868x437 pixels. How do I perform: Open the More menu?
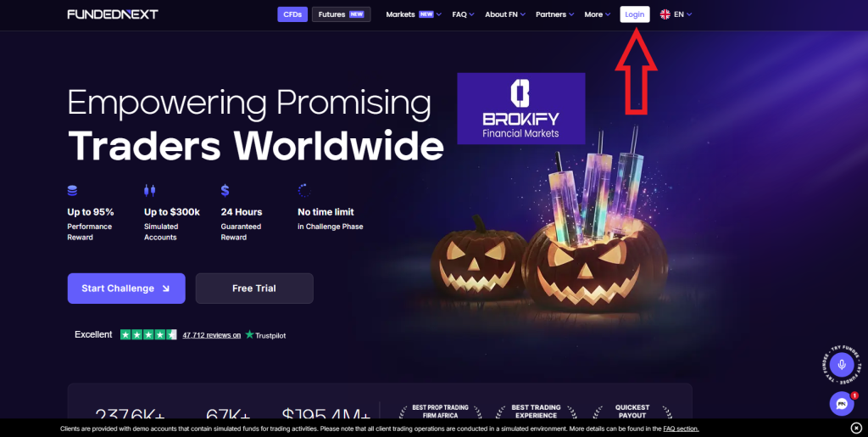point(598,14)
